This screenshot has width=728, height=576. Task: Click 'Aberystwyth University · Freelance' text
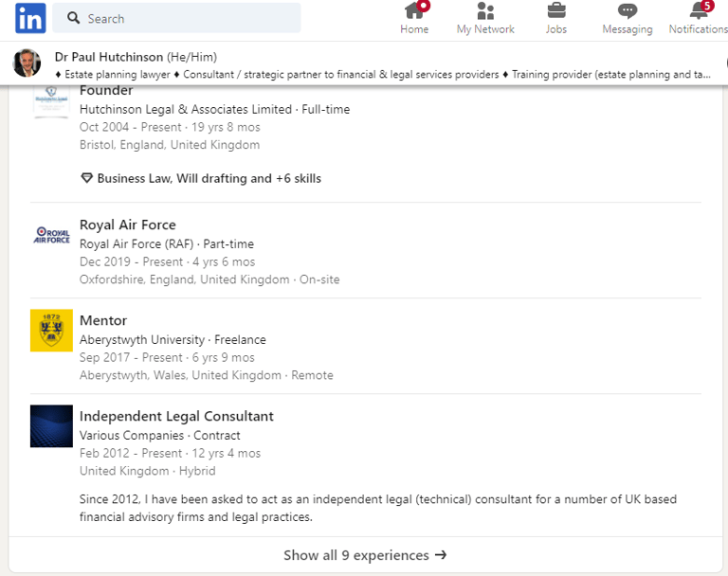coord(173,340)
